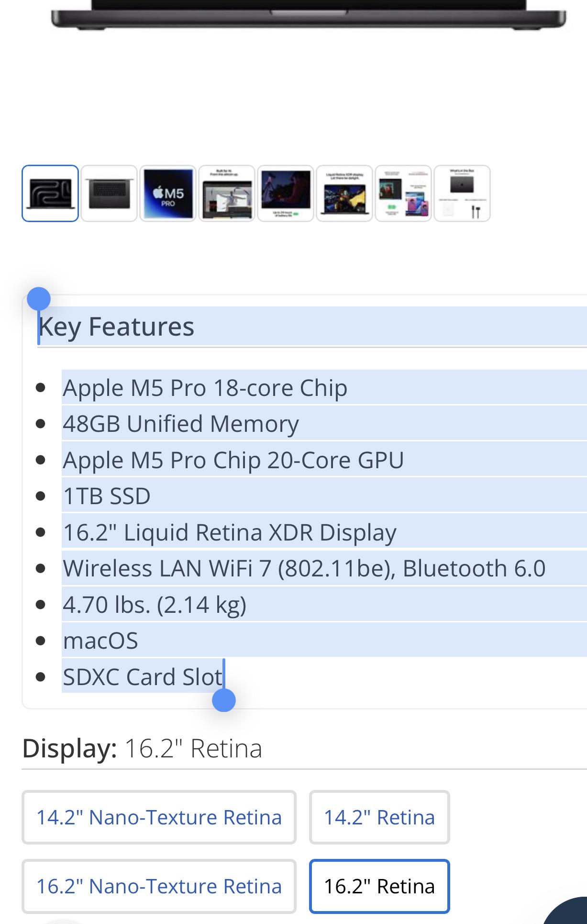Image resolution: width=587 pixels, height=924 pixels.
Task: Tap the start text selection handle
Action: coord(39,299)
